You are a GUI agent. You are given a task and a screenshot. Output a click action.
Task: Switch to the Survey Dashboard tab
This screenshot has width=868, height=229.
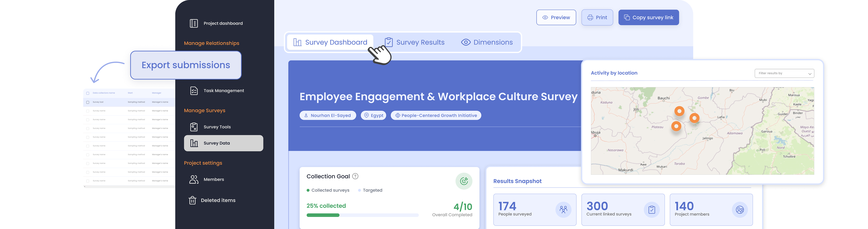tap(330, 42)
